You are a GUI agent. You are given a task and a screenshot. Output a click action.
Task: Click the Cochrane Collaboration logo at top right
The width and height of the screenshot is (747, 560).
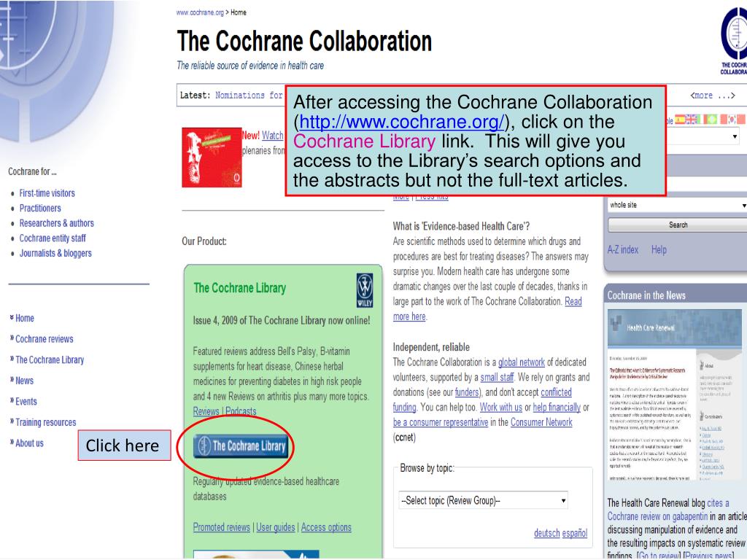coord(734,41)
